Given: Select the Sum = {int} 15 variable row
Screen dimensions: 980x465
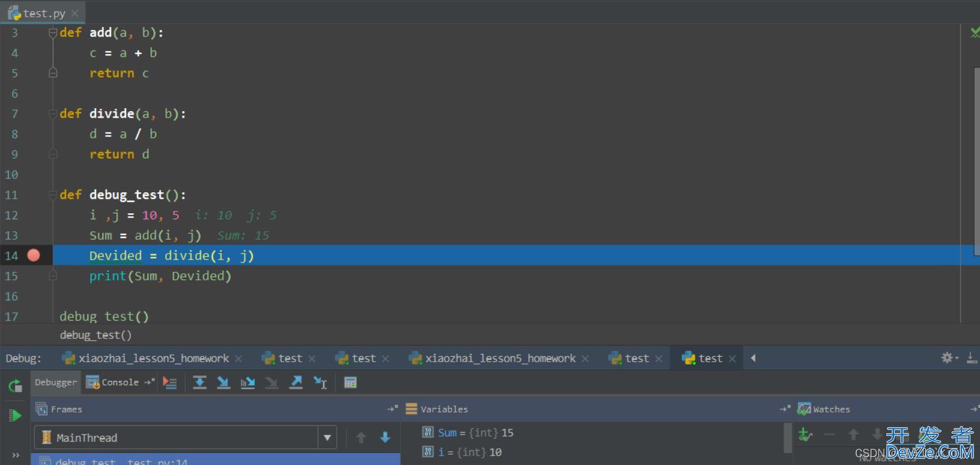Looking at the screenshot, I should [x=468, y=433].
